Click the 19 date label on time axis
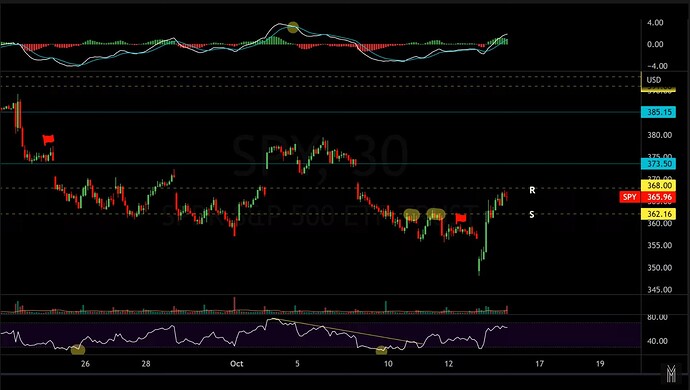 600,364
